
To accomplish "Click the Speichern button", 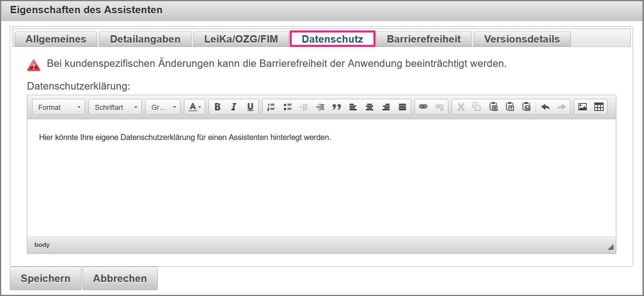I will (x=45, y=278).
